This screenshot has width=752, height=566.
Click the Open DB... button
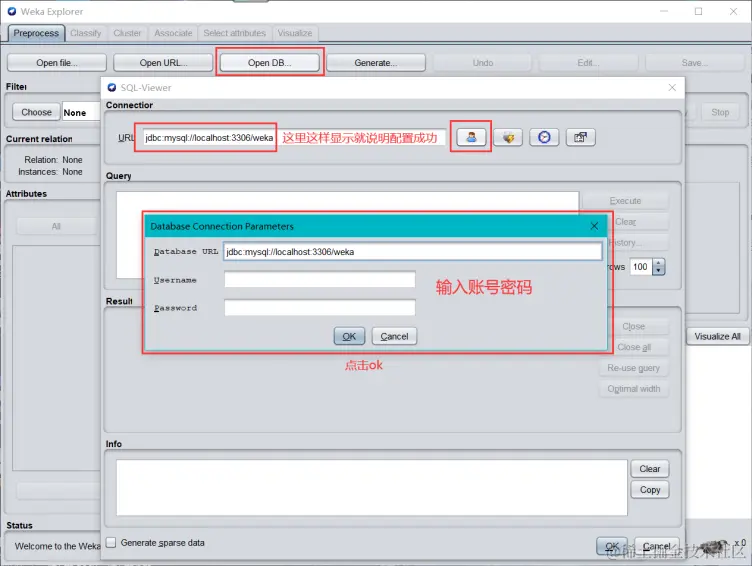(x=270, y=63)
